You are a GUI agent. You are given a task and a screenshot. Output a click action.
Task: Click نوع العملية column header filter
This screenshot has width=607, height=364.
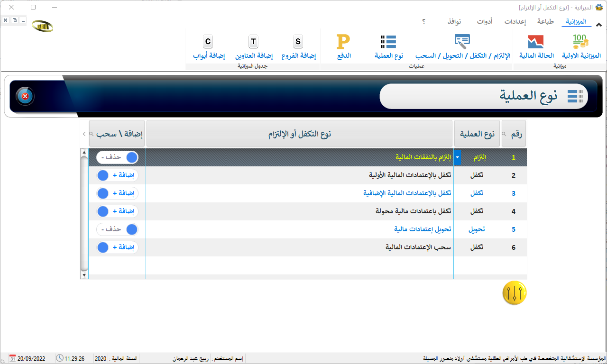click(477, 134)
